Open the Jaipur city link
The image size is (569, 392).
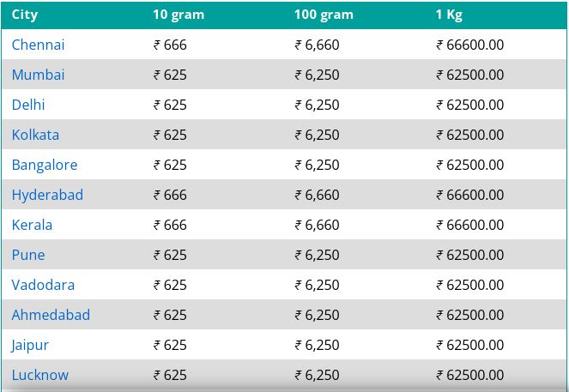click(30, 346)
